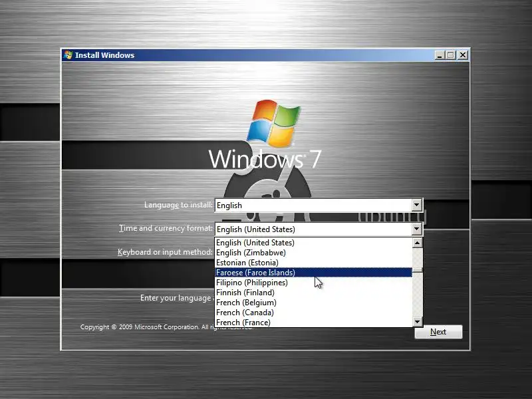The height and width of the screenshot is (399, 532).
Task: Choose French (Canada) option
Action: [x=314, y=313]
